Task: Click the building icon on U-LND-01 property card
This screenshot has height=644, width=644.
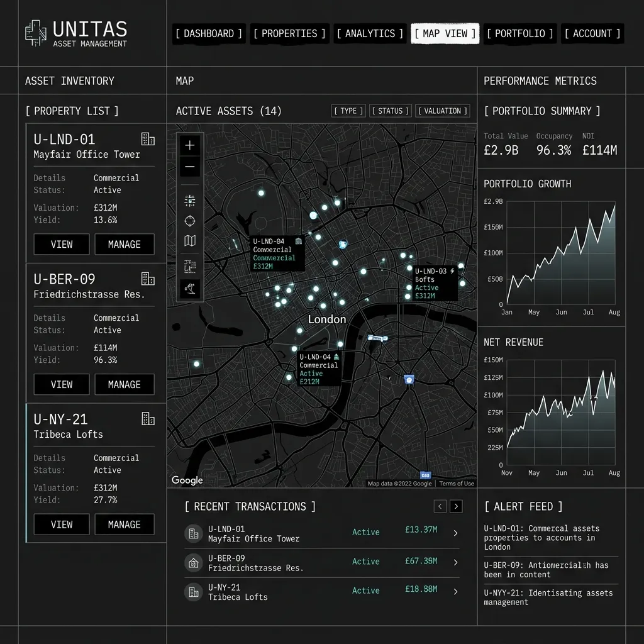Action: pyautogui.click(x=148, y=139)
